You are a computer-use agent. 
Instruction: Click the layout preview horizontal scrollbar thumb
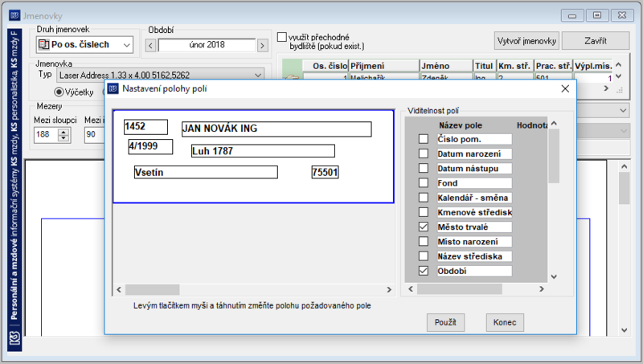(152, 290)
